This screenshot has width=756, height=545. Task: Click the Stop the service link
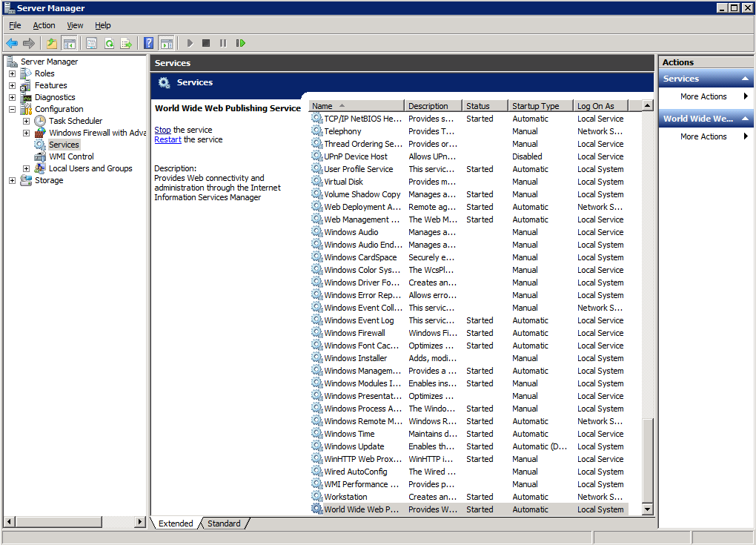coord(162,130)
